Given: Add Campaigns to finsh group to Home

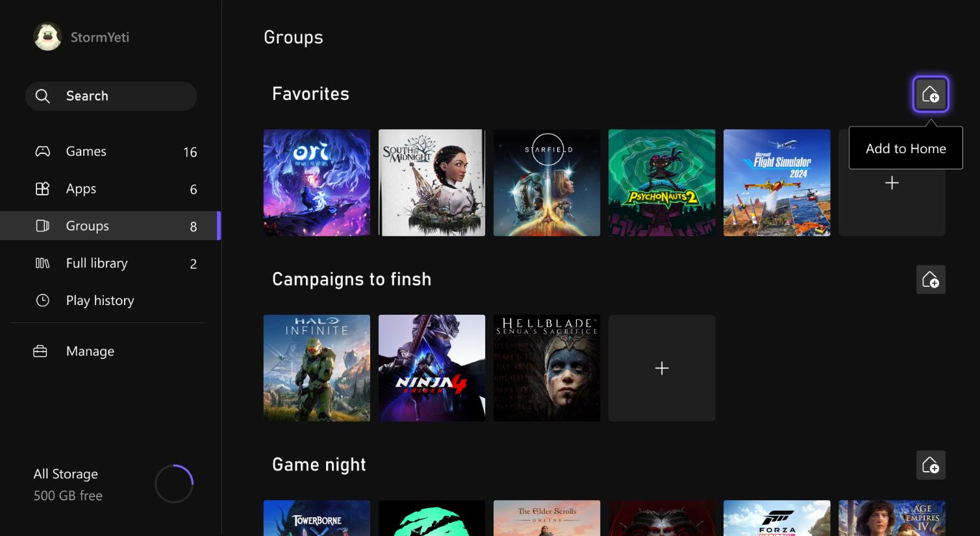Looking at the screenshot, I should click(x=930, y=280).
